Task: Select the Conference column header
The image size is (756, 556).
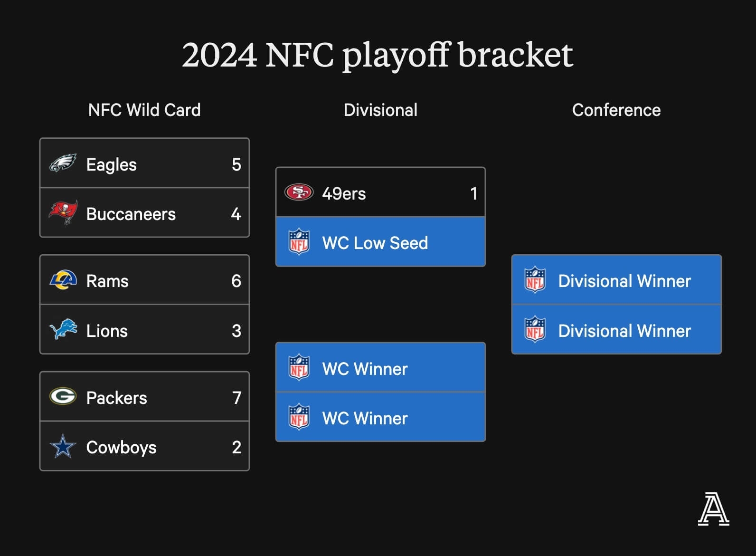Action: tap(616, 110)
